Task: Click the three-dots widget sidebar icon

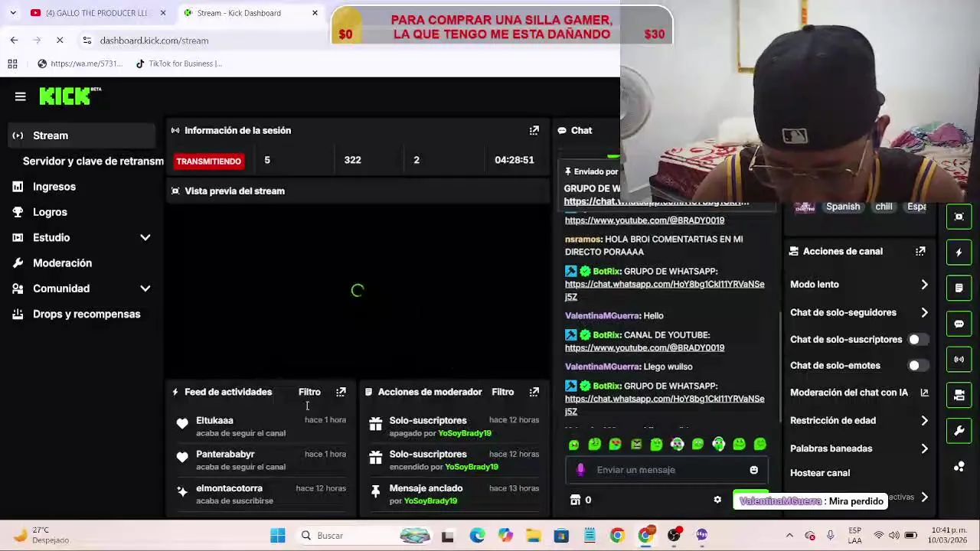Action: coord(959,467)
